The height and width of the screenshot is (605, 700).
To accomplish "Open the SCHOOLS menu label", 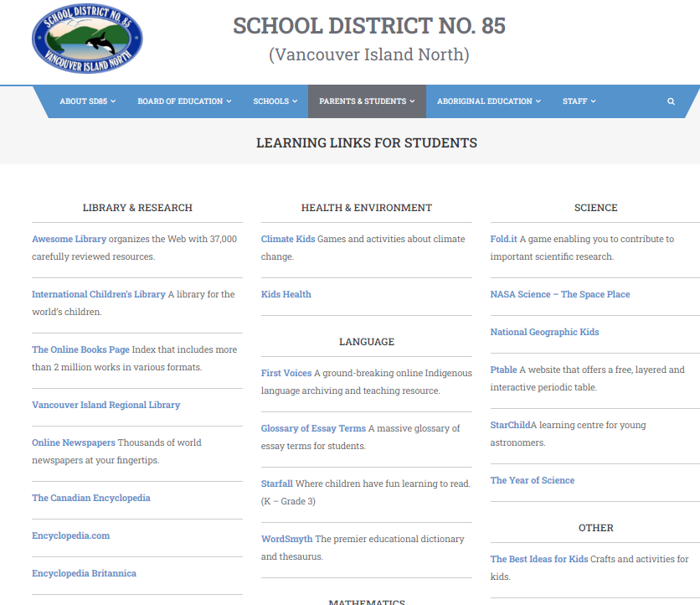I will pyautogui.click(x=271, y=101).
